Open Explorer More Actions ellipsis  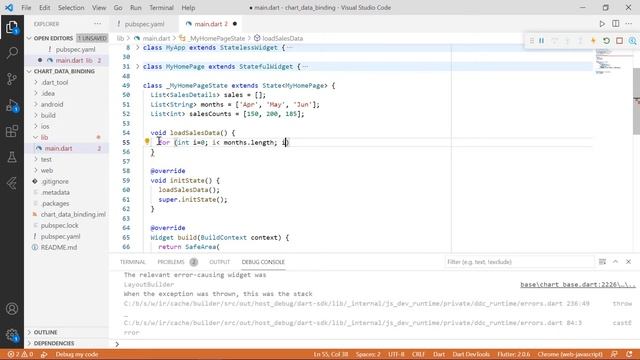(97, 24)
